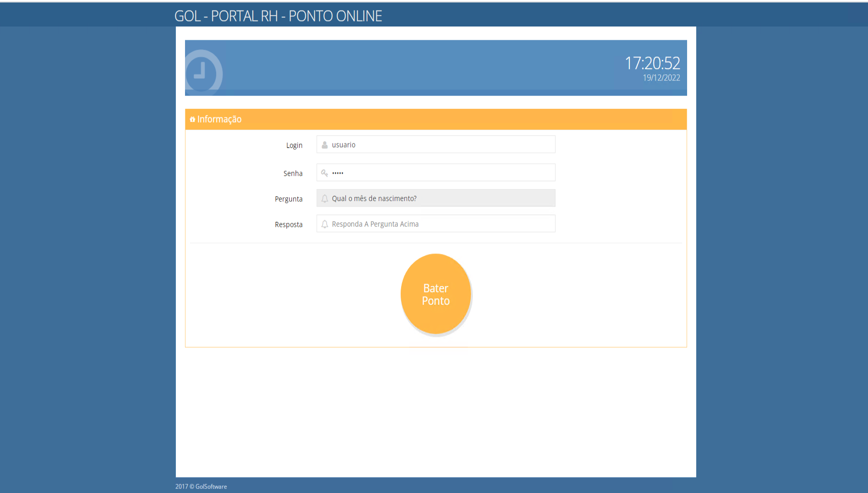
Task: Click the Resposta label
Action: point(289,224)
